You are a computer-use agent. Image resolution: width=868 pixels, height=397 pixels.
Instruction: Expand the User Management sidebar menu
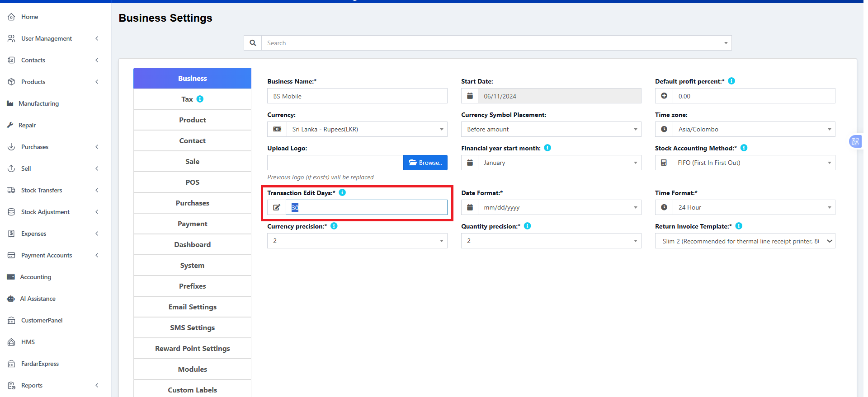coord(53,38)
